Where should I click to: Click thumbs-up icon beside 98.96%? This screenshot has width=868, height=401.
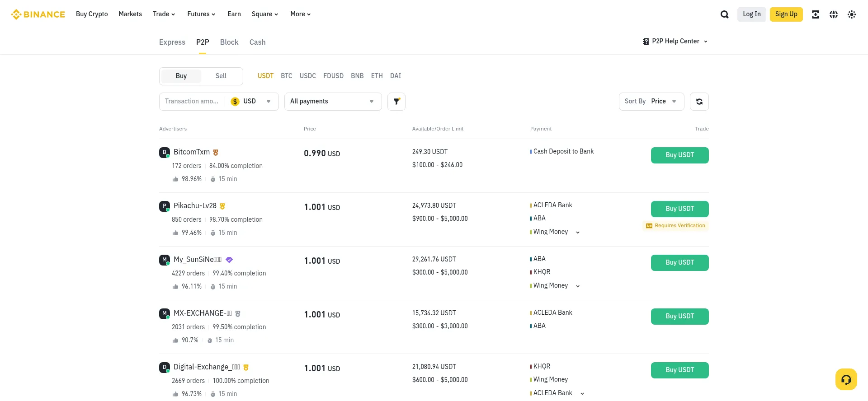click(x=175, y=179)
